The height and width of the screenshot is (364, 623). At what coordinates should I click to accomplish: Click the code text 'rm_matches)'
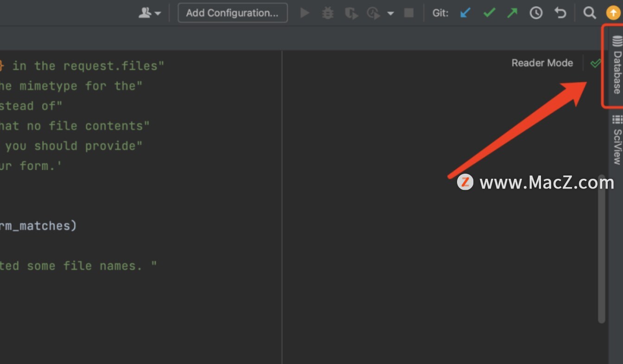tap(38, 226)
